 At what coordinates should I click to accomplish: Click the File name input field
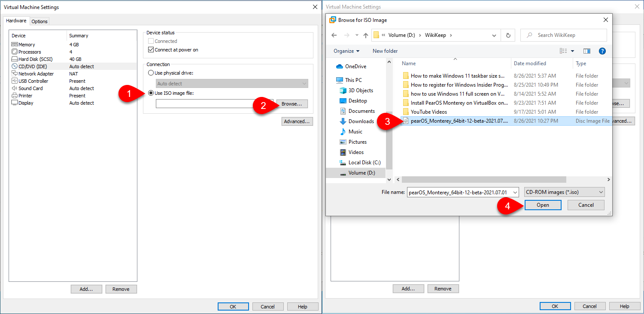pos(459,192)
